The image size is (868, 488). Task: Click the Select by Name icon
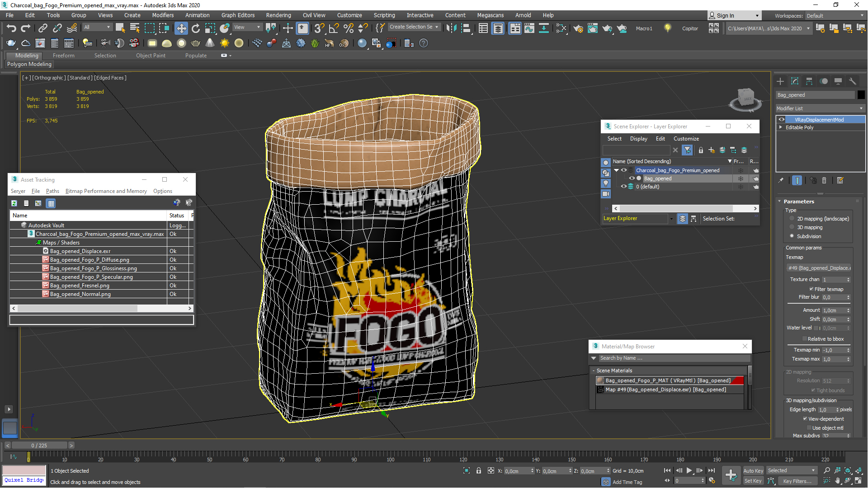click(133, 28)
